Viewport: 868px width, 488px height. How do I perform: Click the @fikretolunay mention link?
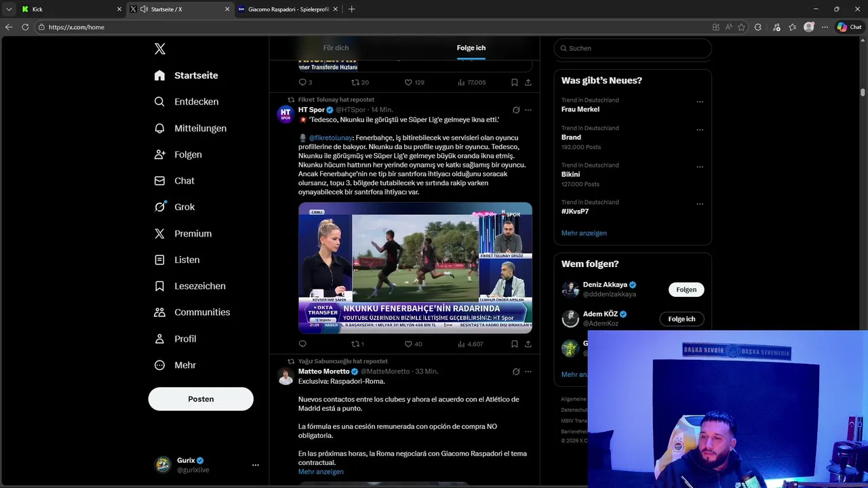tap(331, 138)
